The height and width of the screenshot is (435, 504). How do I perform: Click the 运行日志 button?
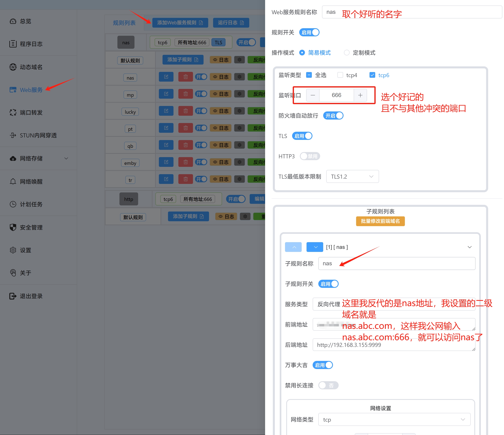click(x=231, y=23)
